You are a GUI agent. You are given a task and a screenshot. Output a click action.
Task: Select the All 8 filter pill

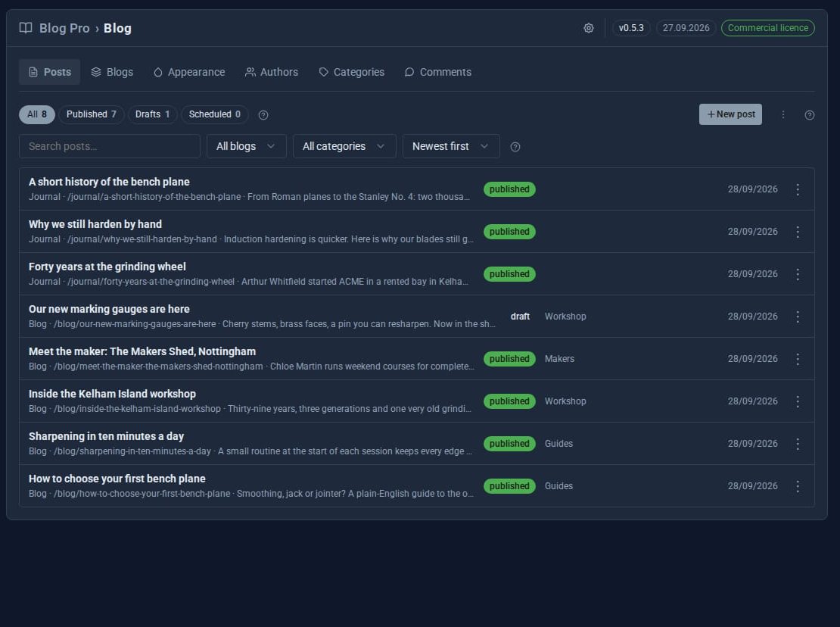tap(37, 114)
